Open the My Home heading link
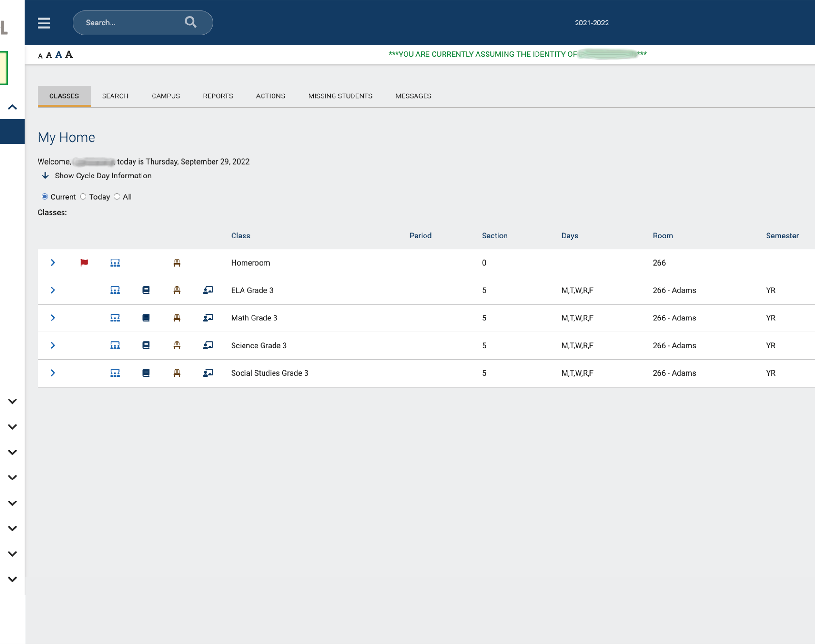This screenshot has width=815, height=644. pos(66,137)
